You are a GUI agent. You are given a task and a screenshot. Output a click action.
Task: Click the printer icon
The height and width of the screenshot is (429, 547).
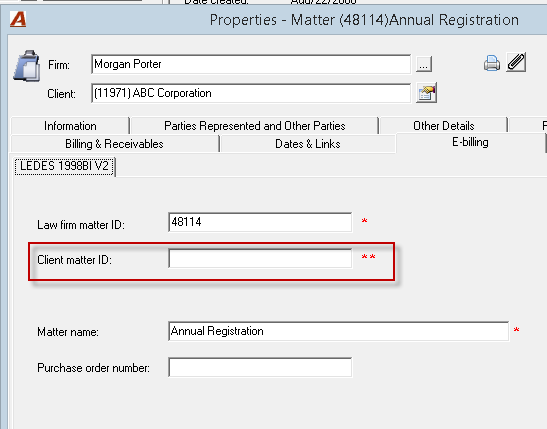(492, 63)
